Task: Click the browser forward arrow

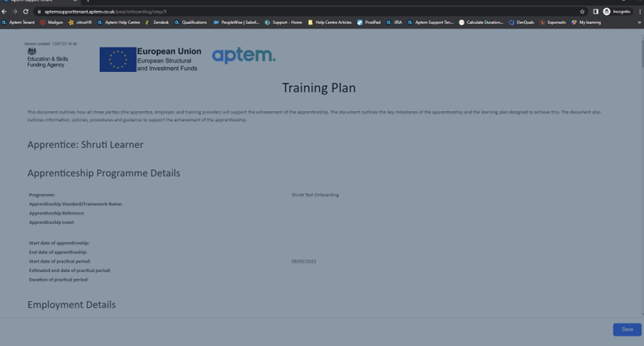Action: point(15,12)
